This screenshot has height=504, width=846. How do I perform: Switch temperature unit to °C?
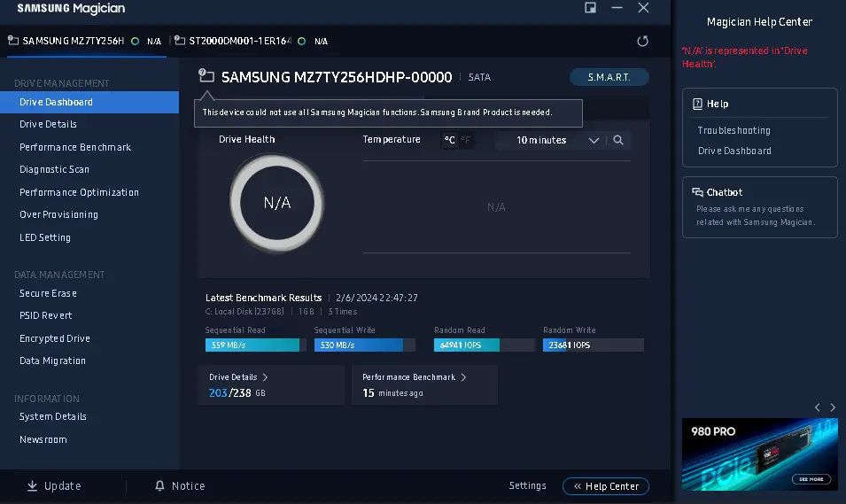449,140
